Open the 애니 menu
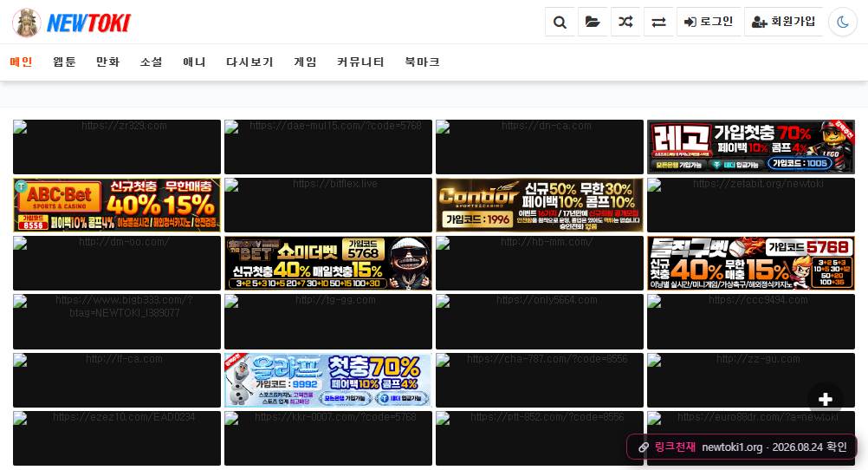Viewport: 868px width, 470px height. (194, 62)
